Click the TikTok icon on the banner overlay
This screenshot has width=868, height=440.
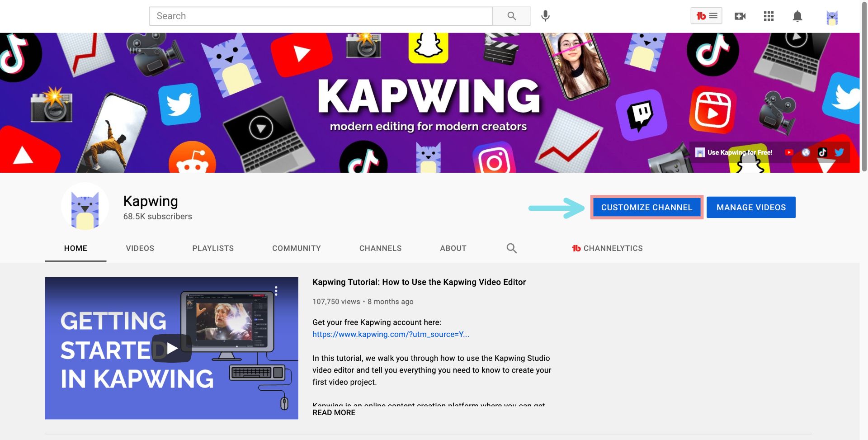pyautogui.click(x=823, y=152)
